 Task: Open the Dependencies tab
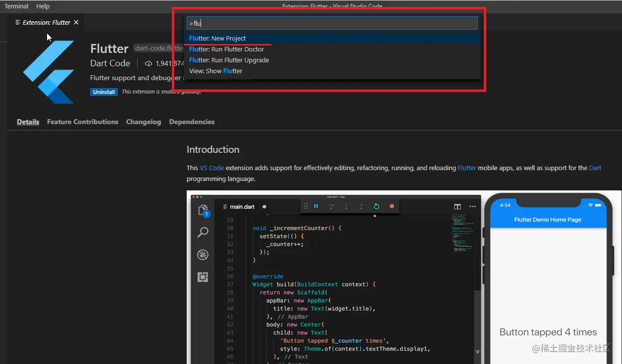coord(192,122)
